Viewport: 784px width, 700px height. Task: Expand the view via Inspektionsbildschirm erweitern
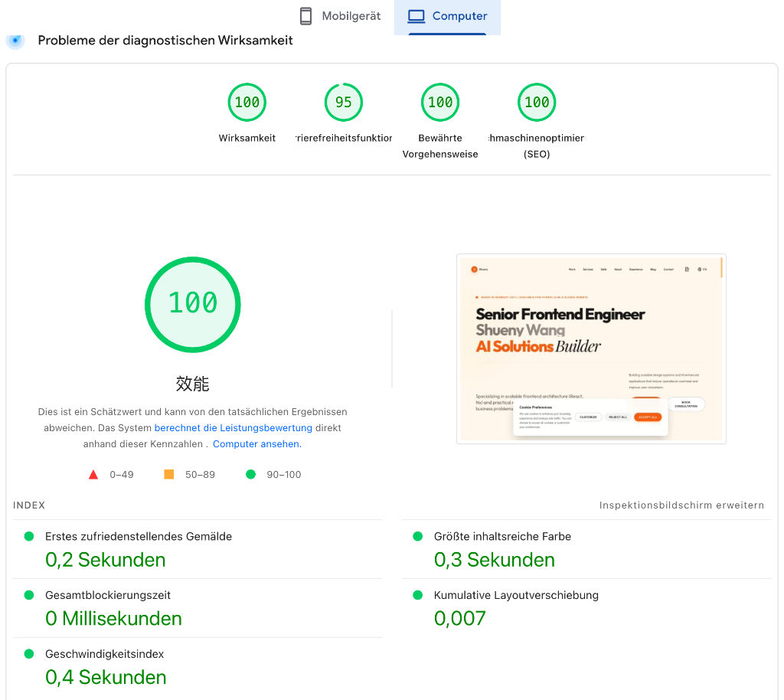681,505
